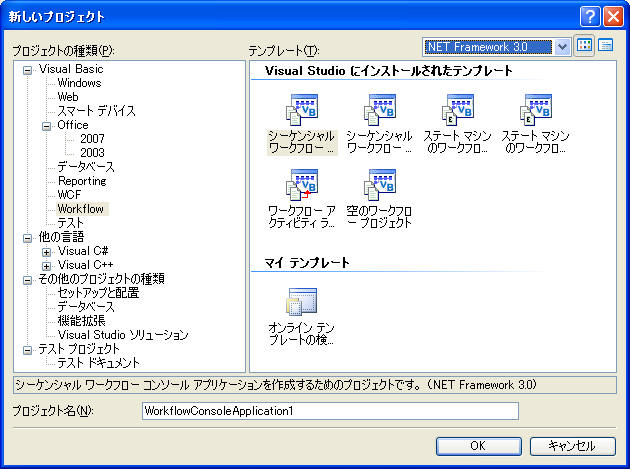The width and height of the screenshot is (630, 469).
Task: Select the 2007 Office item
Action: point(92,139)
